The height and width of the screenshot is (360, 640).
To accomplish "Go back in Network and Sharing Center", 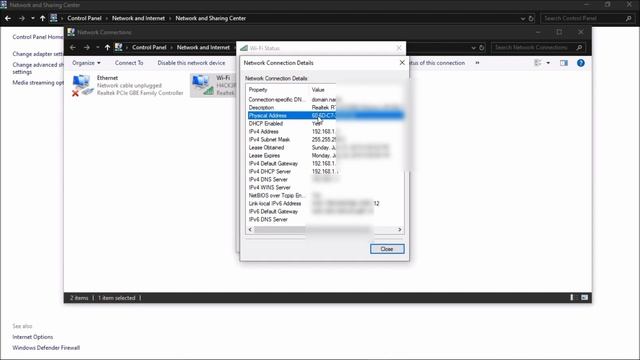I will tap(8, 18).
